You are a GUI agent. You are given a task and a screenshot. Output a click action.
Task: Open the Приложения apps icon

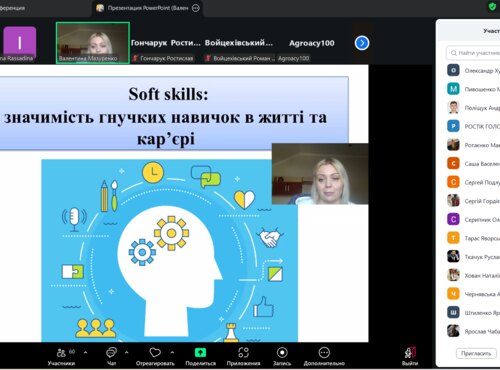(x=243, y=352)
